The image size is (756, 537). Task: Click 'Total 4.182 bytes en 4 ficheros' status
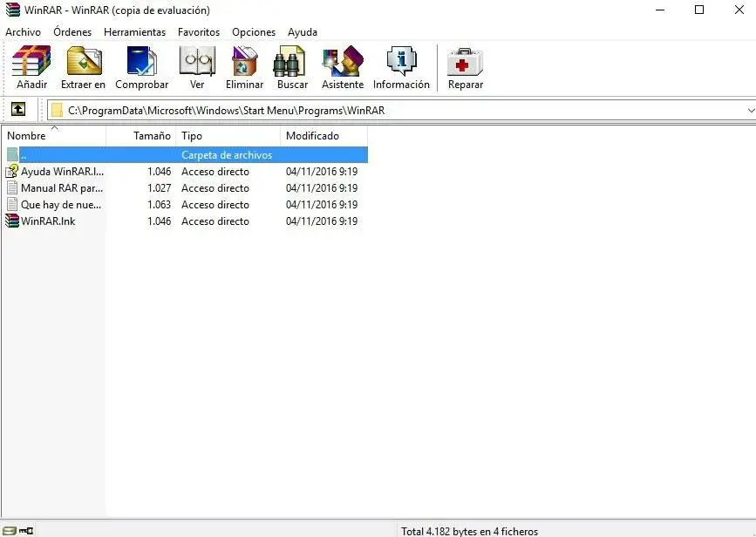coord(469,531)
